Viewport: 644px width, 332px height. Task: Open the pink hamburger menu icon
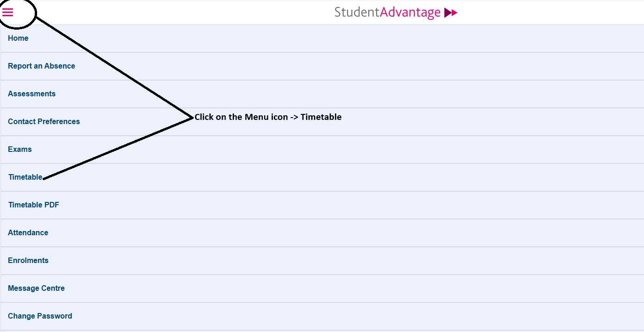[8, 13]
